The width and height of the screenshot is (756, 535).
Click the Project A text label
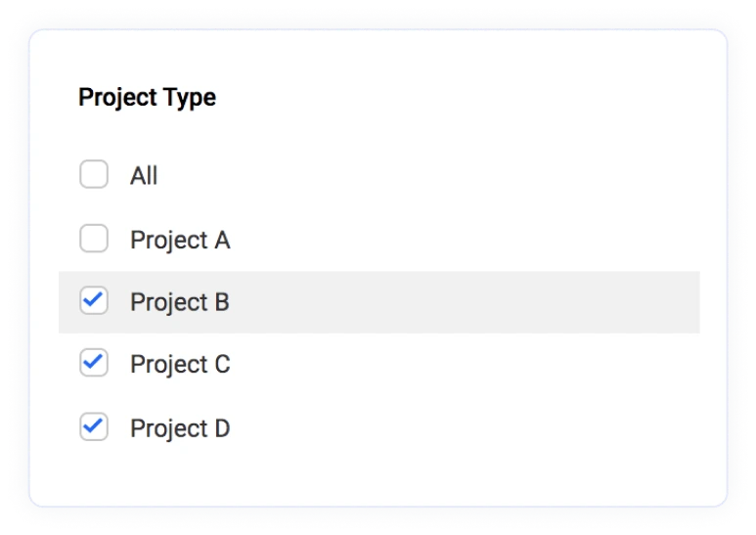(x=180, y=240)
